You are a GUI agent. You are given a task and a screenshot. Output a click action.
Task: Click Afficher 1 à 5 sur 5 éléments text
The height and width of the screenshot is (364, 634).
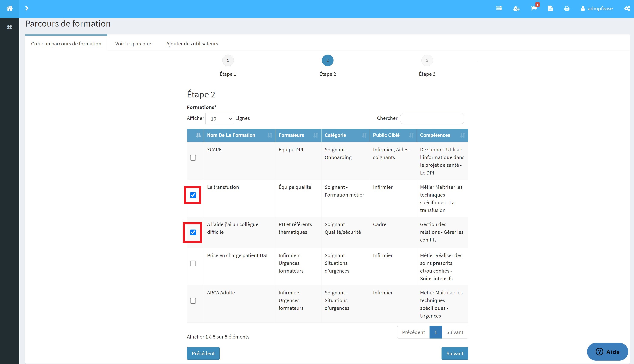[218, 337]
